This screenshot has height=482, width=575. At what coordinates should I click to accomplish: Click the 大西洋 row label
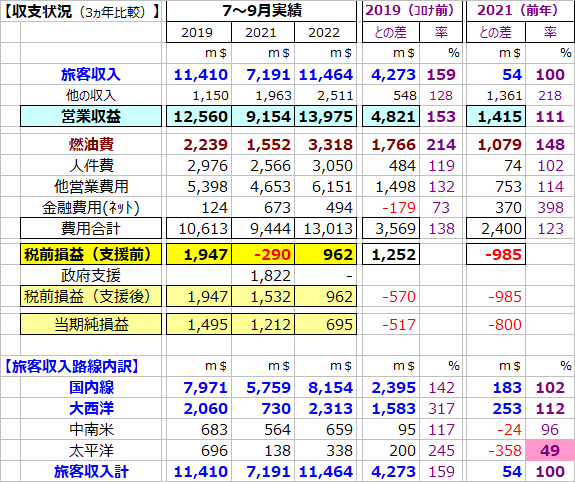[x=91, y=408]
